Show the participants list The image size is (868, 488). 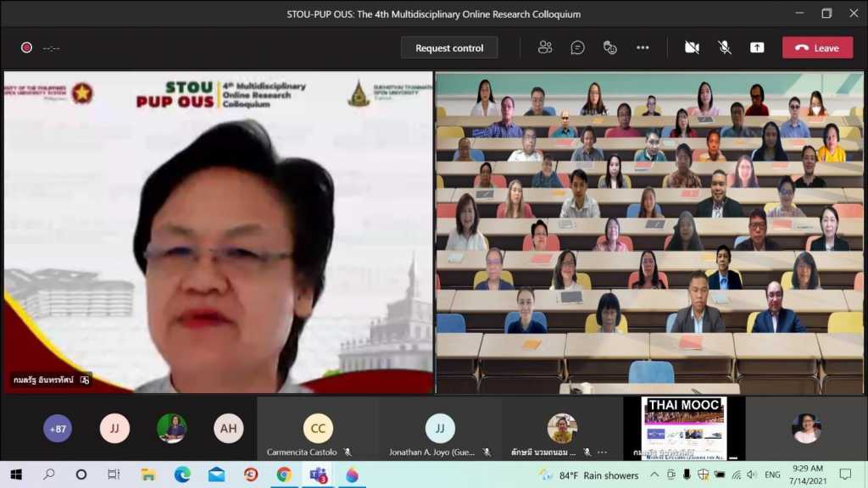click(x=545, y=47)
